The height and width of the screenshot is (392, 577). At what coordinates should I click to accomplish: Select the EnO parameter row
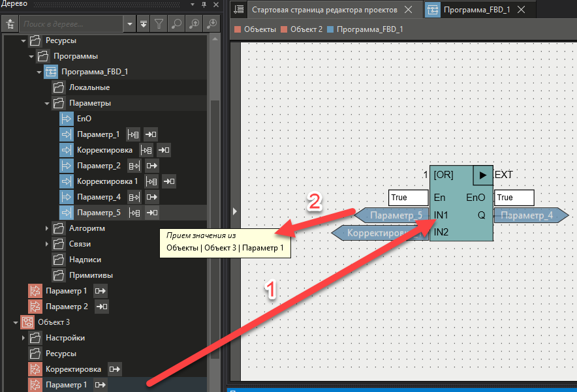click(x=84, y=119)
